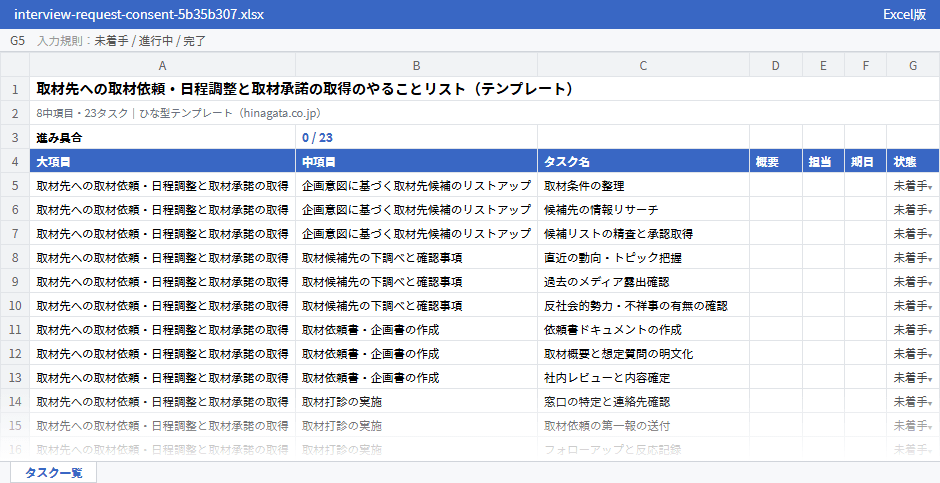
Task: Select column E header
Action: pyautogui.click(x=823, y=65)
